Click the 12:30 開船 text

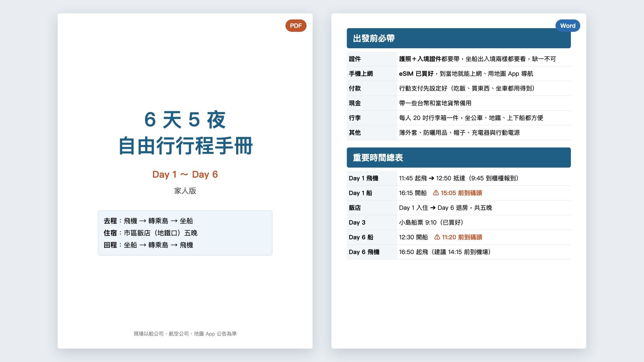pos(414,237)
